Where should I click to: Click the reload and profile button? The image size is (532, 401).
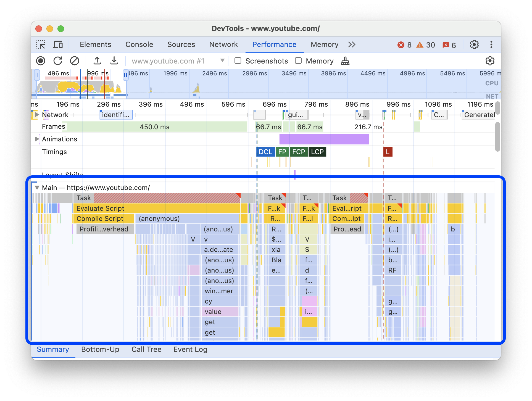pos(58,61)
